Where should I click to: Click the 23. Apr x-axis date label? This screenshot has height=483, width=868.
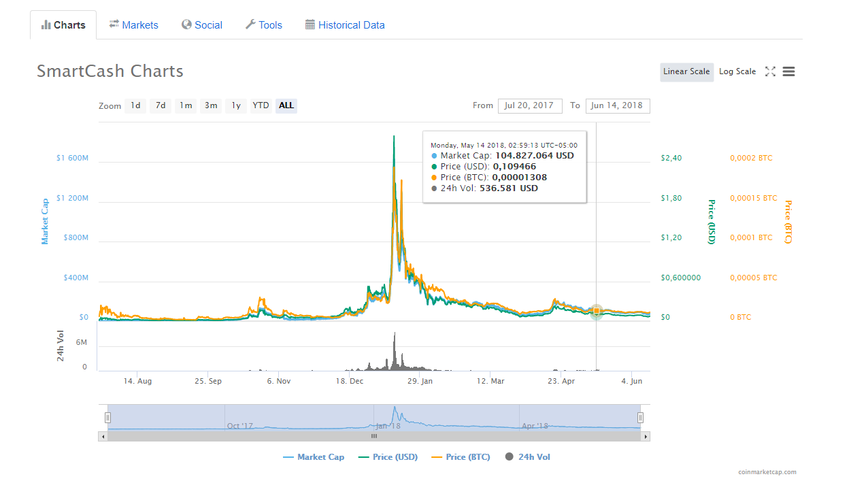(x=561, y=381)
